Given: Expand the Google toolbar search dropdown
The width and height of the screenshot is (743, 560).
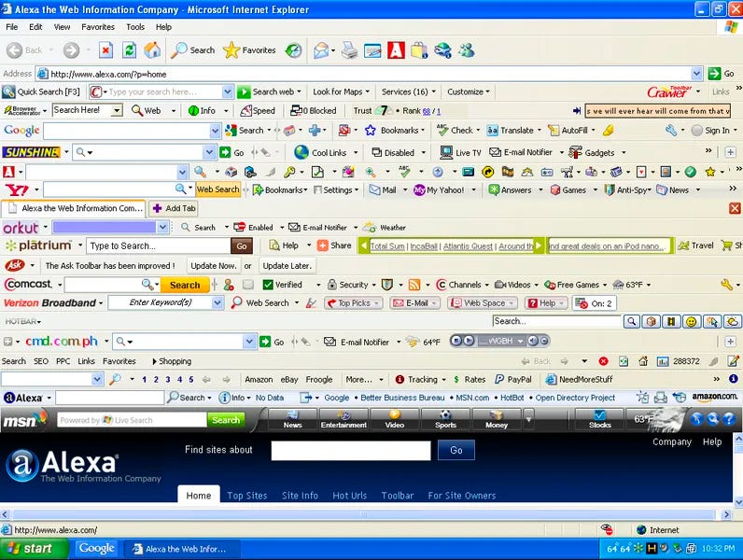Looking at the screenshot, I should tap(215, 131).
